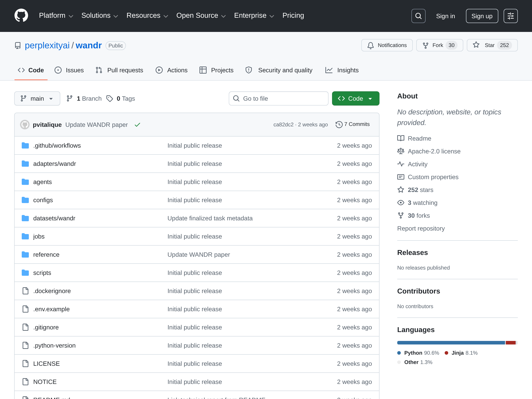The width and height of the screenshot is (532, 399).
Task: Click the .github/workflows folder icon
Action: point(25,145)
